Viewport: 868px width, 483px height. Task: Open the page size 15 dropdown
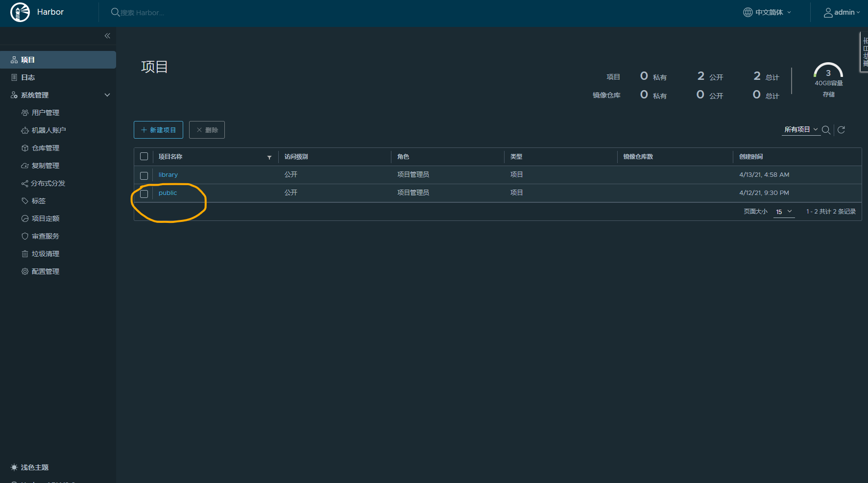tap(784, 212)
